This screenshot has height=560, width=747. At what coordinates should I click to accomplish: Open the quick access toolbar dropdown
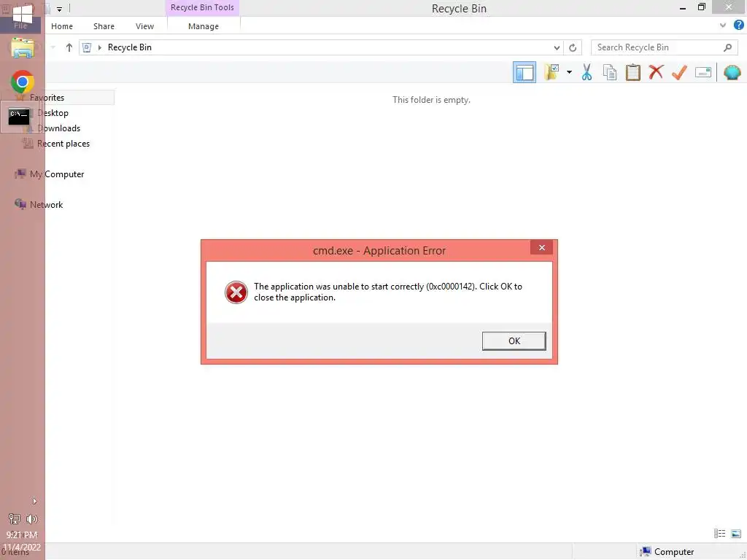60,9
